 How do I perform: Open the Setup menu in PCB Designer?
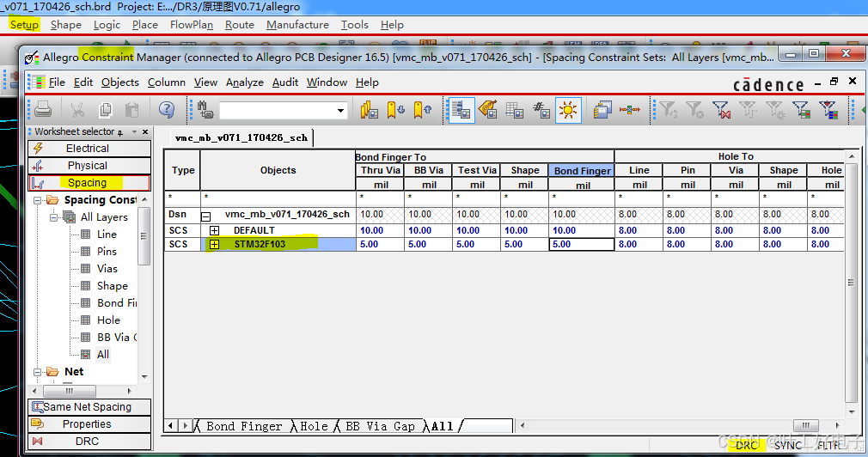24,25
